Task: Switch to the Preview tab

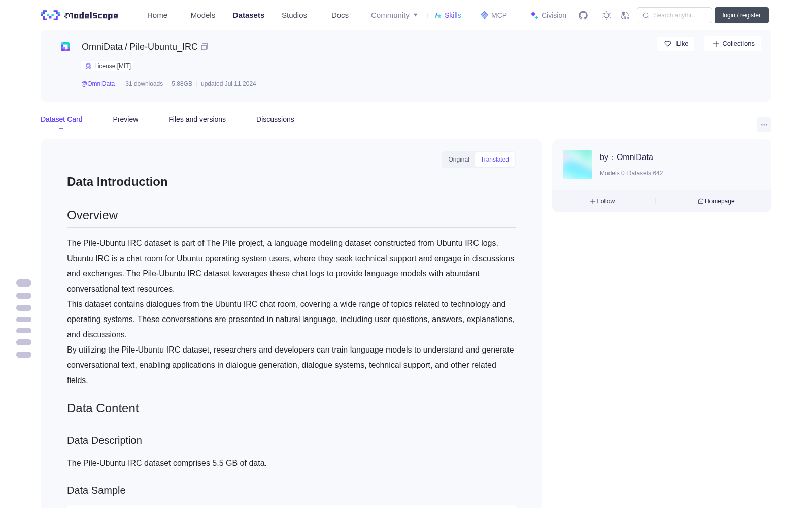Action: [x=125, y=119]
